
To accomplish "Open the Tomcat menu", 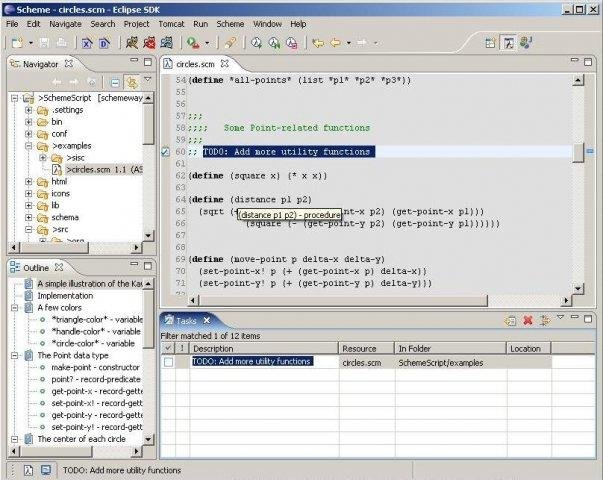I will 172,24.
